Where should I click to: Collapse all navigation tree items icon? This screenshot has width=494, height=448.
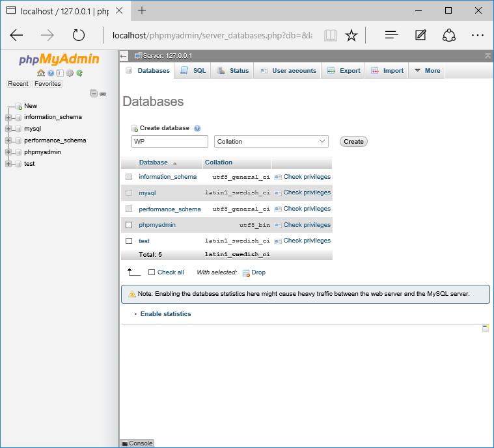pyautogui.click(x=94, y=94)
